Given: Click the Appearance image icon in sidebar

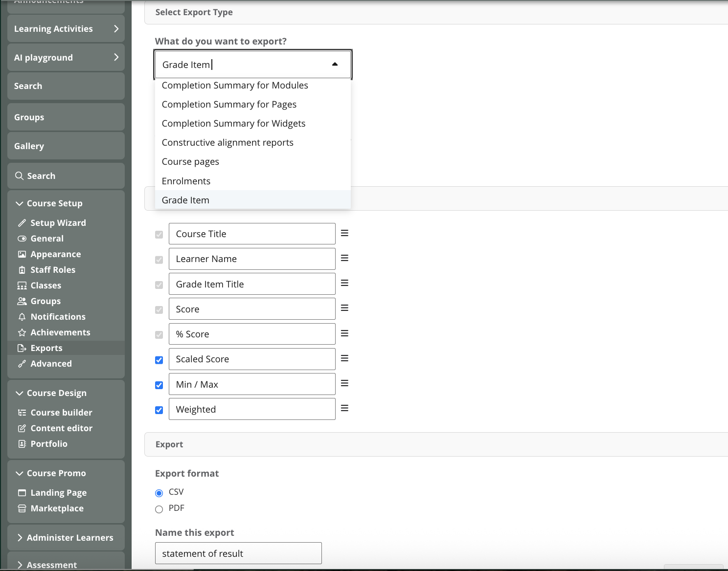Looking at the screenshot, I should click(x=22, y=254).
